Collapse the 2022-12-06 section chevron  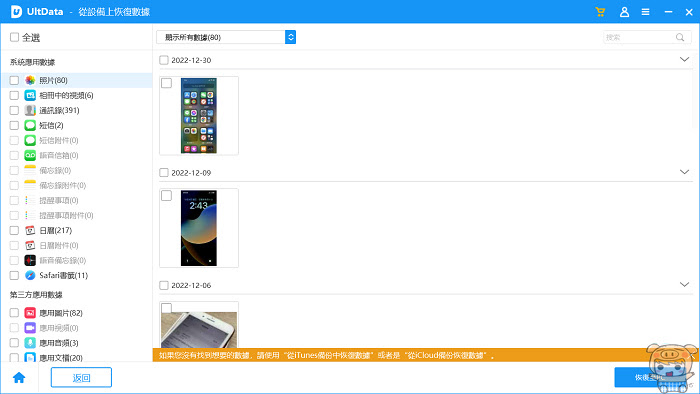684,284
